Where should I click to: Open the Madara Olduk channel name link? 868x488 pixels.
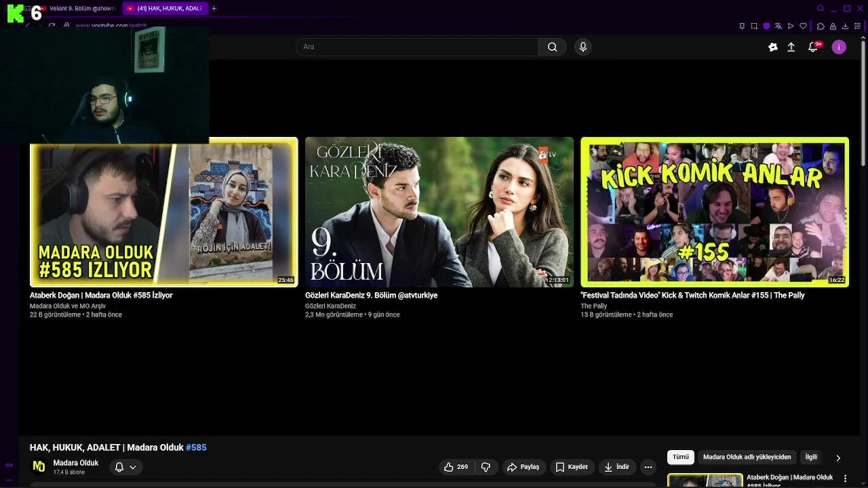[x=76, y=463]
